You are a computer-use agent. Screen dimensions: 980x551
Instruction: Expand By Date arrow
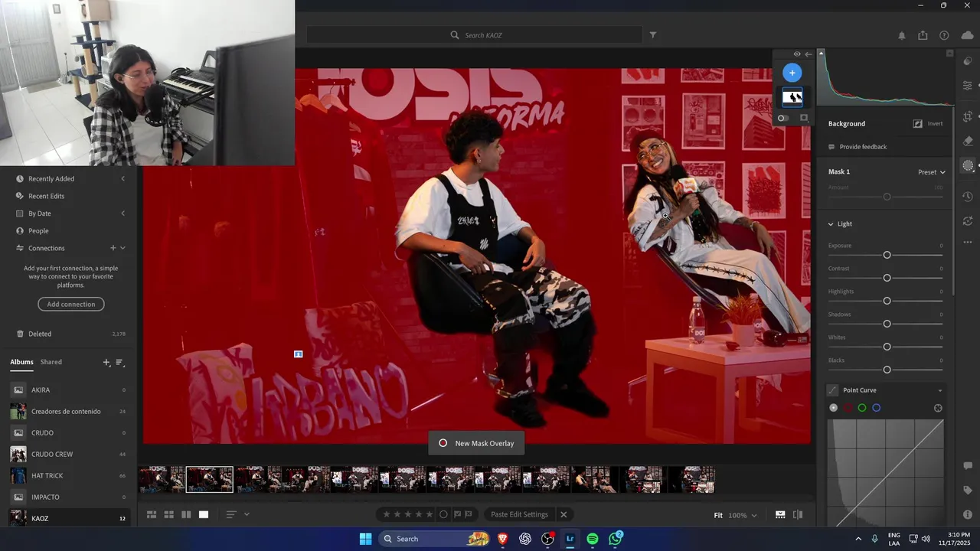pyautogui.click(x=122, y=214)
